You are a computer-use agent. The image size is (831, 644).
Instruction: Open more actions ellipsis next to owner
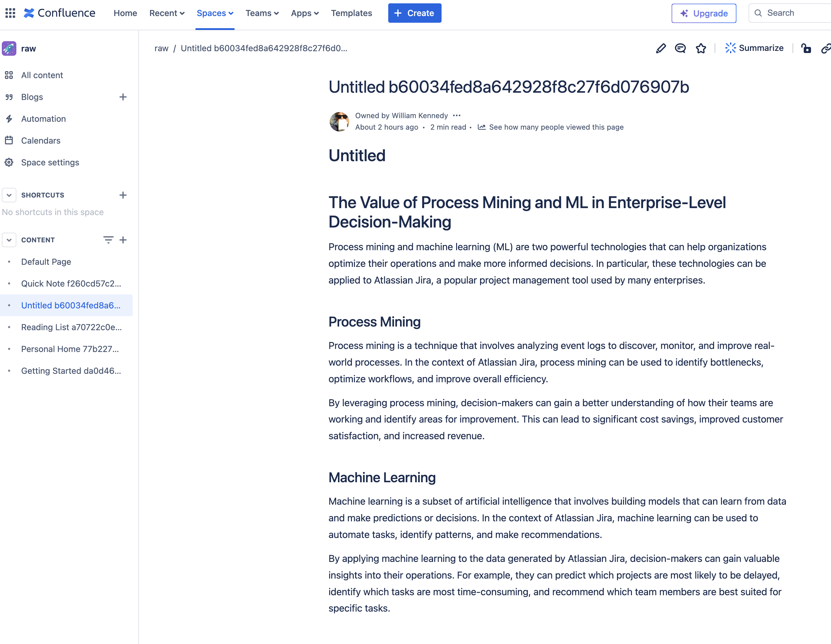[x=457, y=115]
